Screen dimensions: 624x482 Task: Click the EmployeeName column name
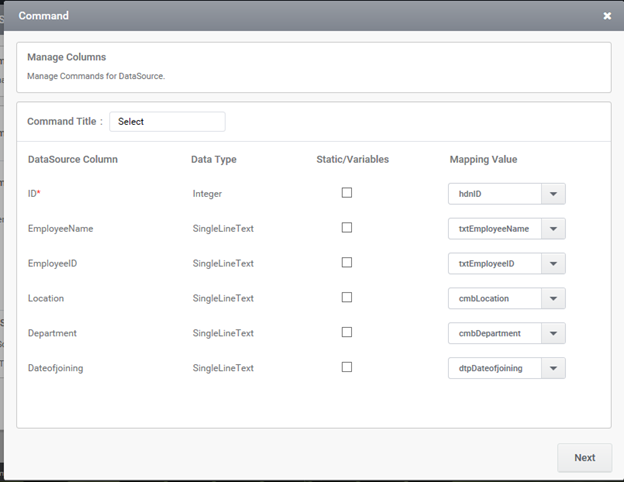(60, 228)
